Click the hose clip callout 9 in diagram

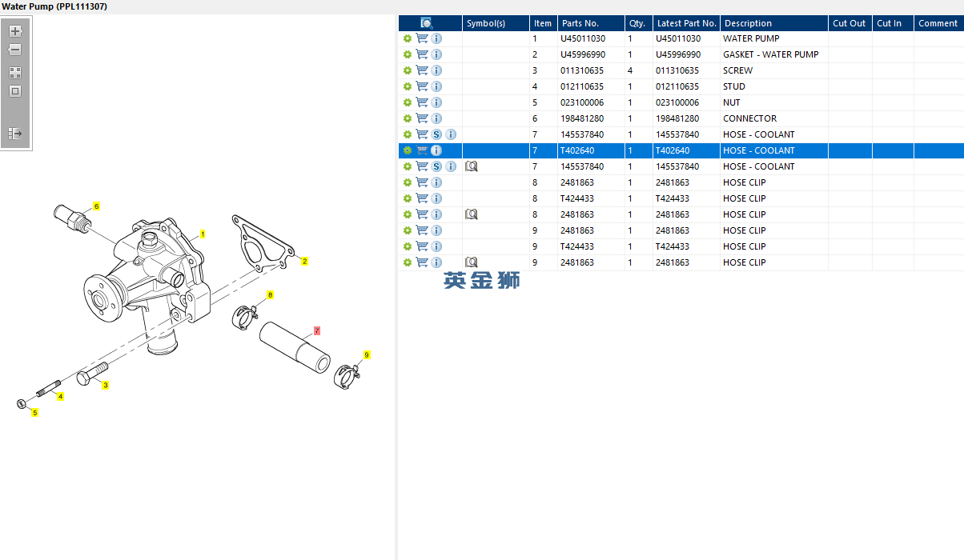click(367, 354)
